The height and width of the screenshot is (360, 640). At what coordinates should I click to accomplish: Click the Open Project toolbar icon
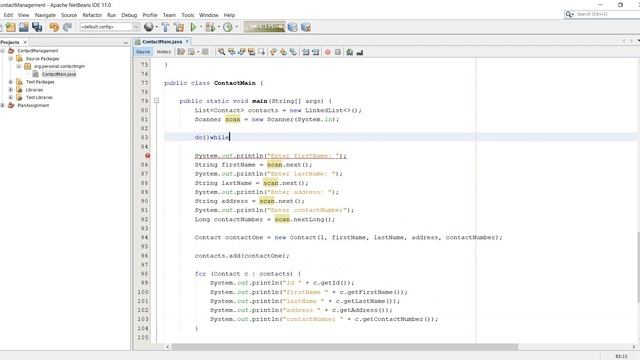coord(11,27)
